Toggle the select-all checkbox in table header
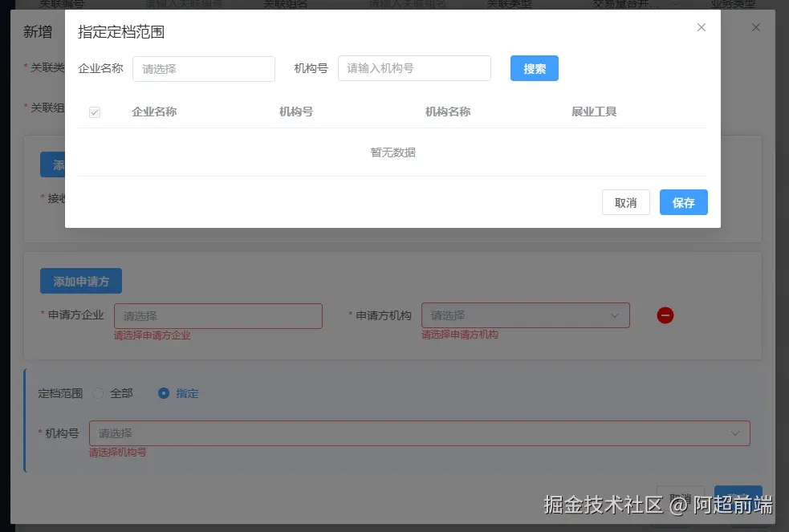The height and width of the screenshot is (532, 789). click(x=95, y=112)
